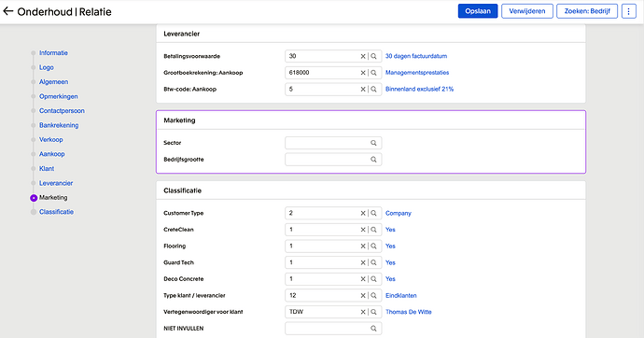Open lookup for Btw-code: Aankoop
The height and width of the screenshot is (338, 644).
tap(373, 89)
